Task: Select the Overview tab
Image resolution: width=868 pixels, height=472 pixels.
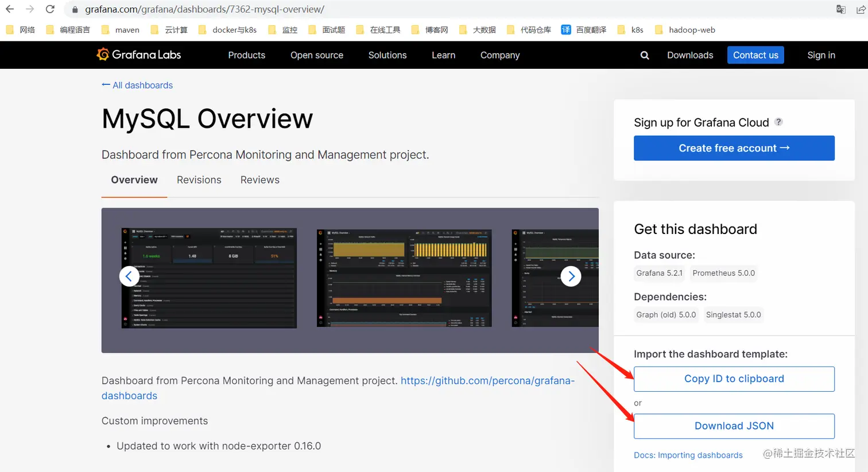Action: [134, 180]
